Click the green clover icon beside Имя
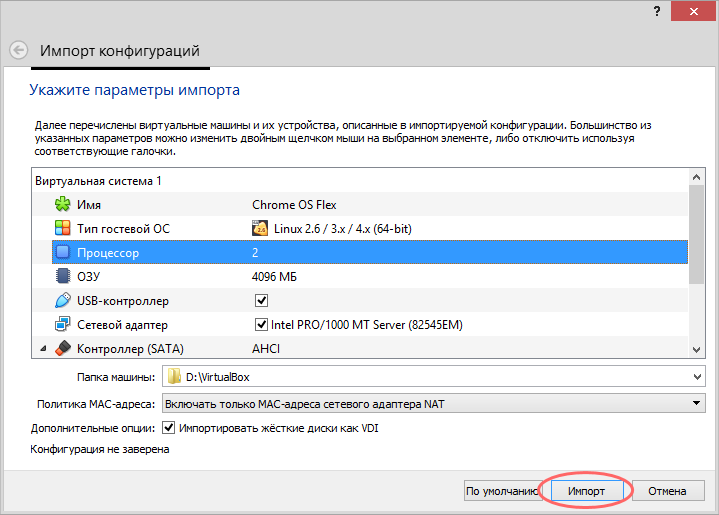 click(x=63, y=204)
